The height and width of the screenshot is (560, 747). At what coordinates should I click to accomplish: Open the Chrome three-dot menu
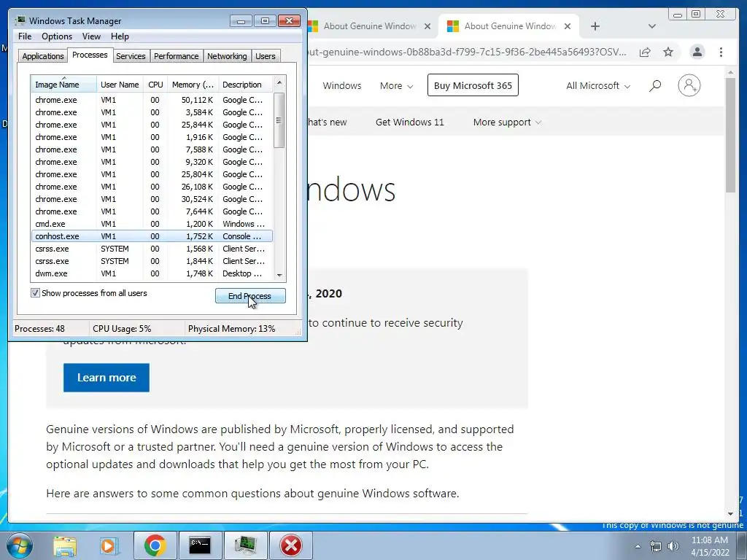click(721, 52)
